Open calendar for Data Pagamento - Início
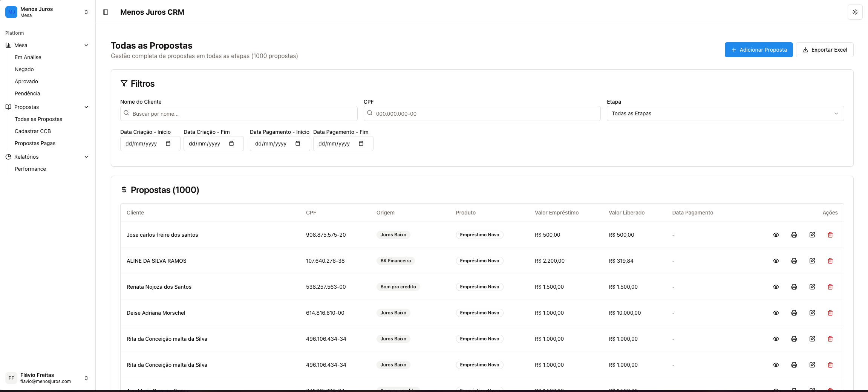Viewport: 868px width, 392px height. [x=298, y=144]
